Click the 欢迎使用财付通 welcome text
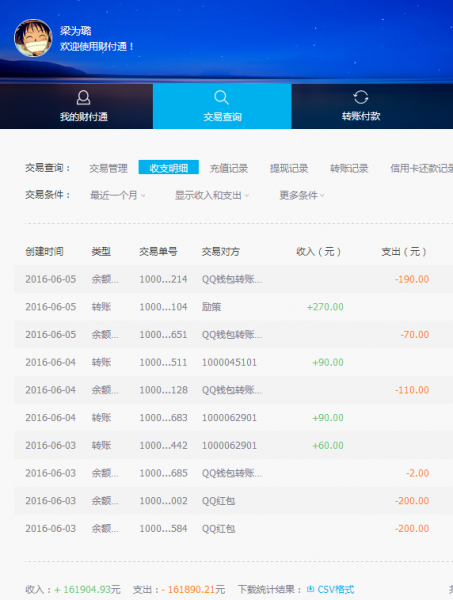Viewport: 453px width, 600px height. coord(97,46)
